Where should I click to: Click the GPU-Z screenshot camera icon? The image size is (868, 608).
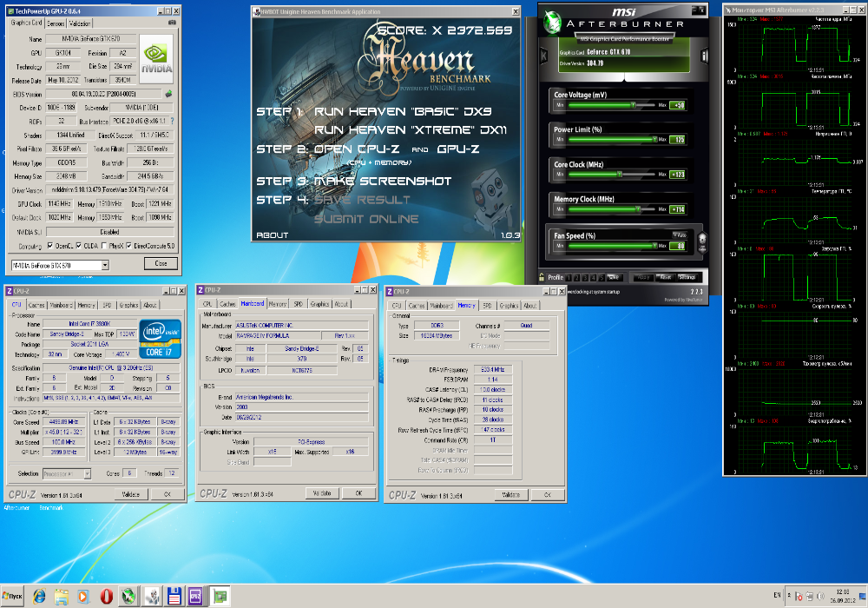coord(172,23)
